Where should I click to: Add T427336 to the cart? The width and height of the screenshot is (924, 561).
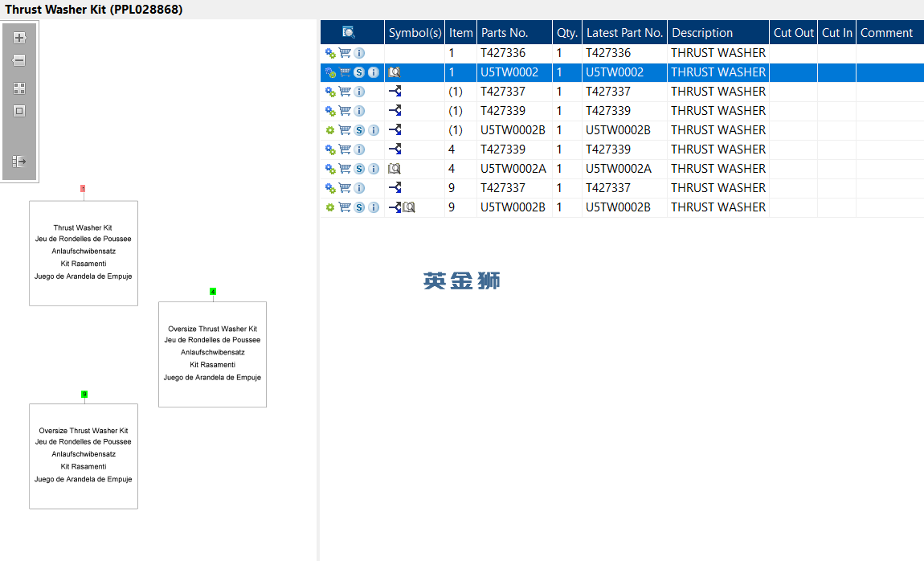pos(345,53)
